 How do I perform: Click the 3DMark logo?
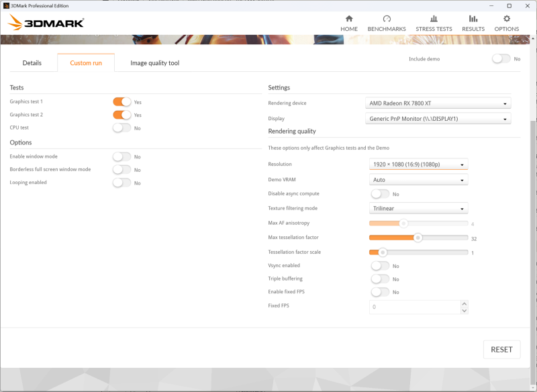[x=46, y=23]
